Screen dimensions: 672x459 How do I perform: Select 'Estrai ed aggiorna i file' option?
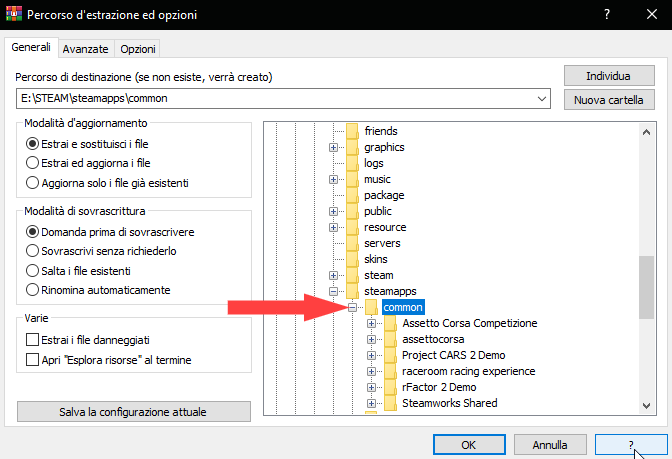(x=33, y=163)
